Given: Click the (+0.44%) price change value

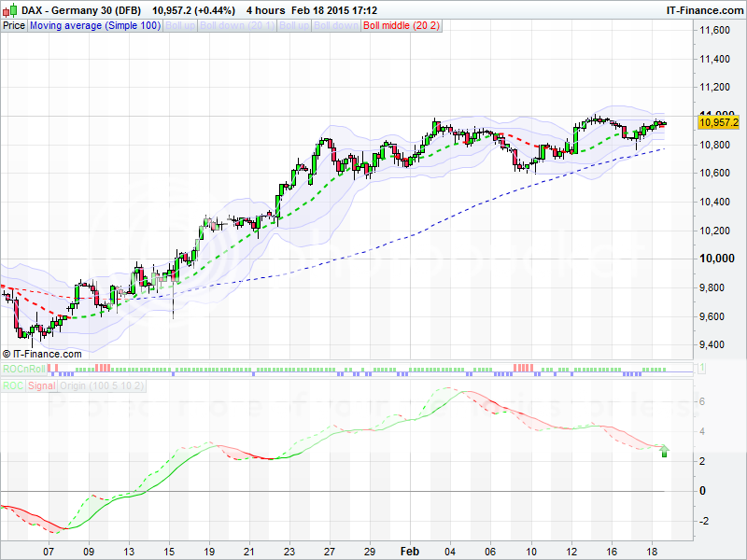Looking at the screenshot, I should point(211,9).
